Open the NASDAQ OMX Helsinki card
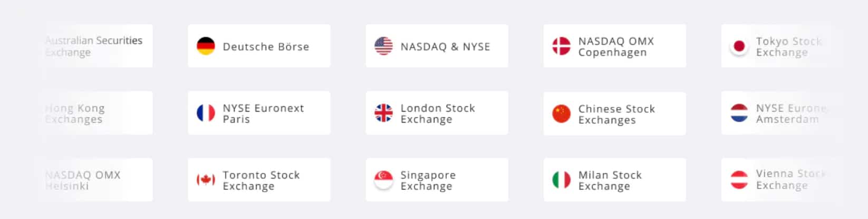The width and height of the screenshot is (868, 219). (x=98, y=180)
